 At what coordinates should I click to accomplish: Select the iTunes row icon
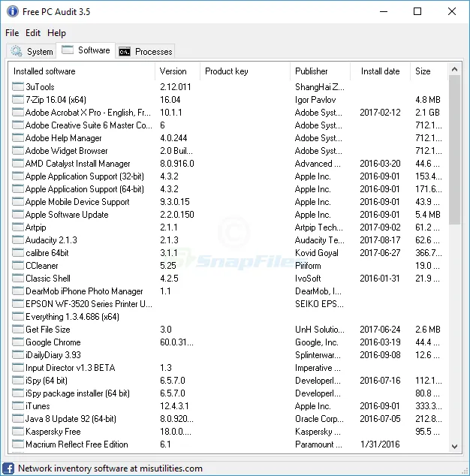tap(18, 405)
